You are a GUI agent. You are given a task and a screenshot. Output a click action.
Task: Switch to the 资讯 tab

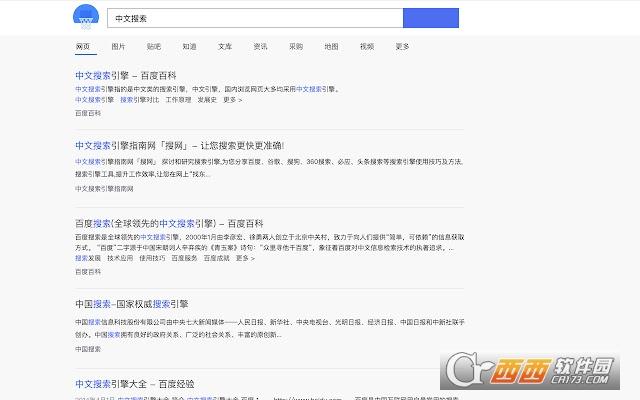click(260, 47)
